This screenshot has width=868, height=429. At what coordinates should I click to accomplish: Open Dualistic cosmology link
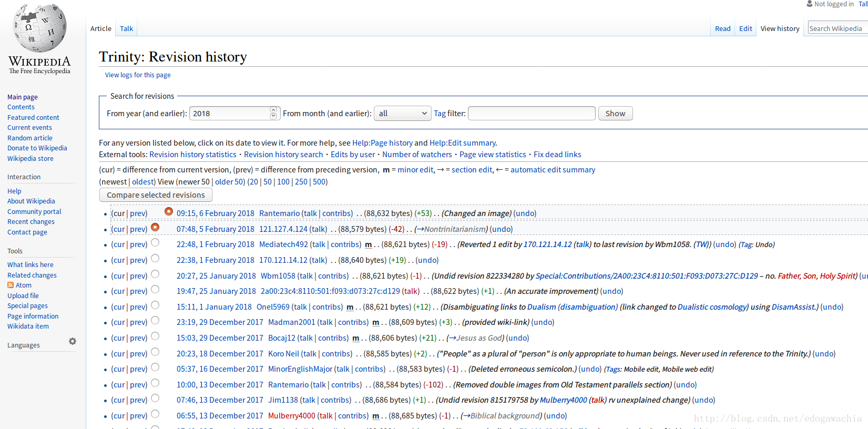[712, 307]
